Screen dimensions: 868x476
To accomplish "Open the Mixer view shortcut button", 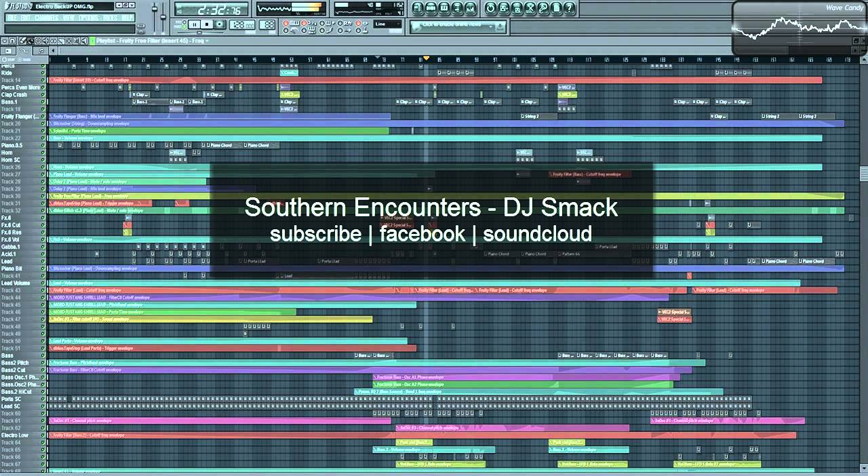I will pyautogui.click(x=471, y=8).
